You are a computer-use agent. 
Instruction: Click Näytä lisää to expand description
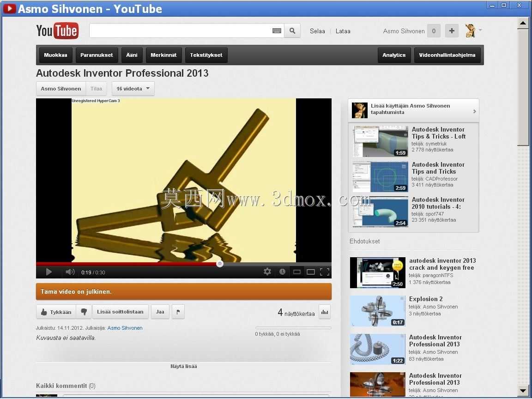[183, 366]
